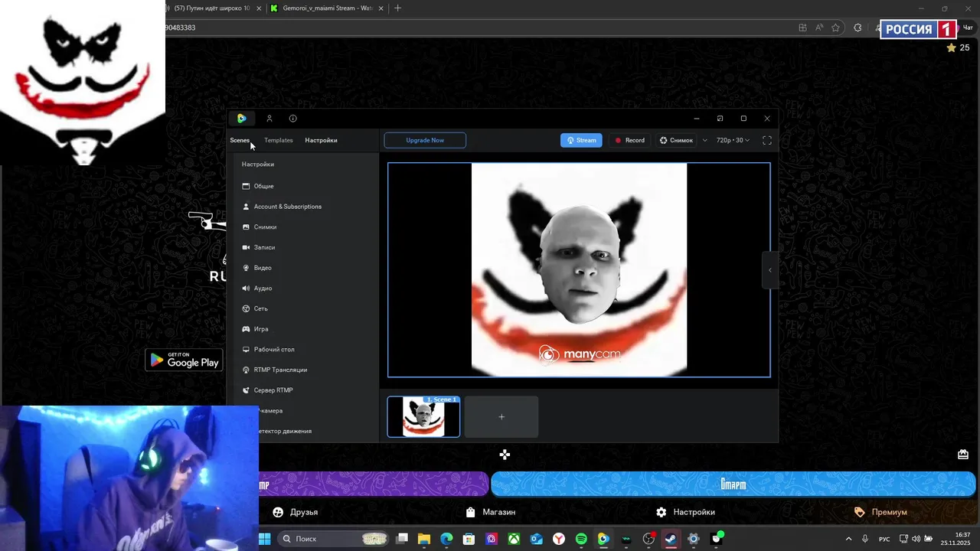
Task: Open Магазин in the game menu
Action: tap(491, 512)
